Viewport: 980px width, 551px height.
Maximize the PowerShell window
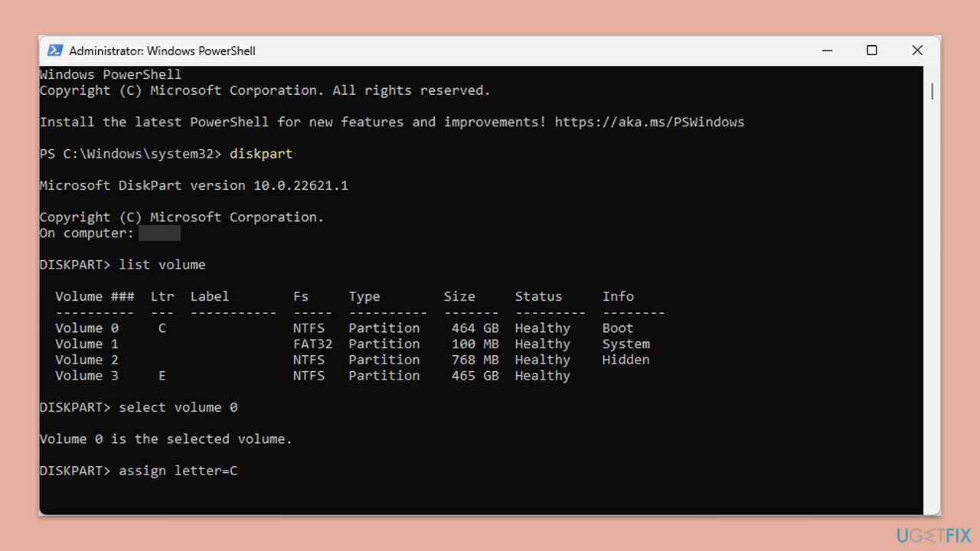(x=871, y=51)
